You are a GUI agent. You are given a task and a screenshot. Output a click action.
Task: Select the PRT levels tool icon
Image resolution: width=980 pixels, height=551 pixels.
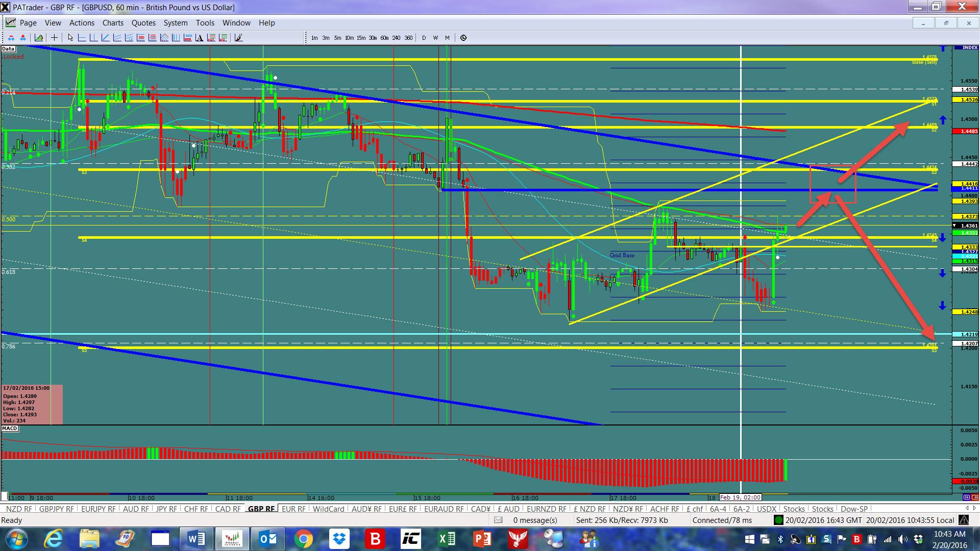point(211,37)
